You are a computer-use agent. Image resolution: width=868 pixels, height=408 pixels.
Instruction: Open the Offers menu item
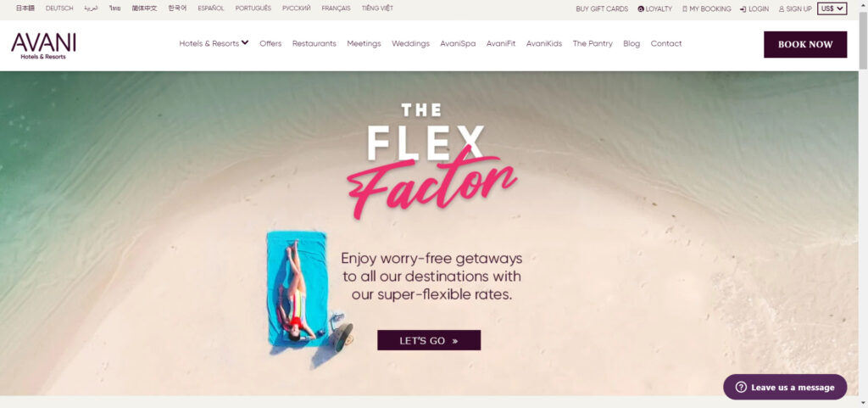[x=270, y=44]
